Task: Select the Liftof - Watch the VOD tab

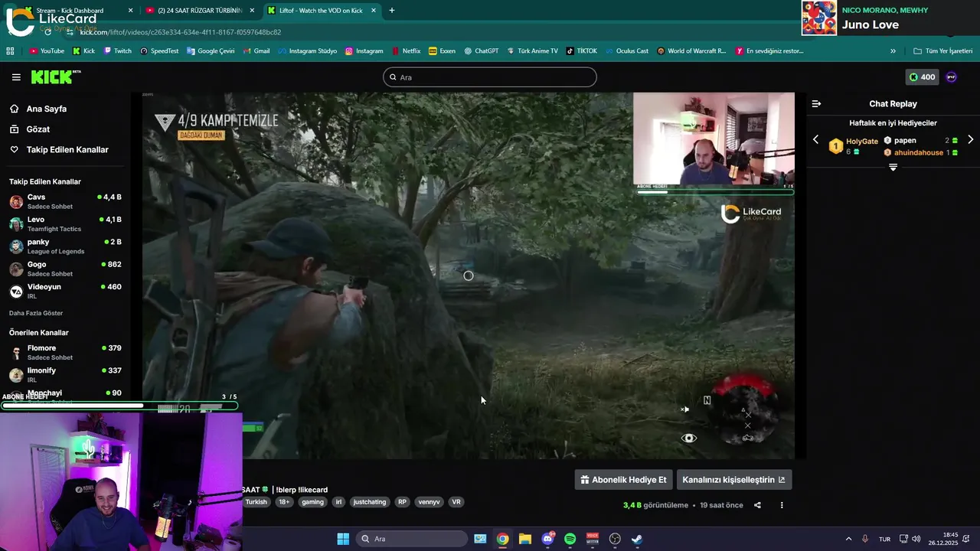Action: (x=322, y=11)
